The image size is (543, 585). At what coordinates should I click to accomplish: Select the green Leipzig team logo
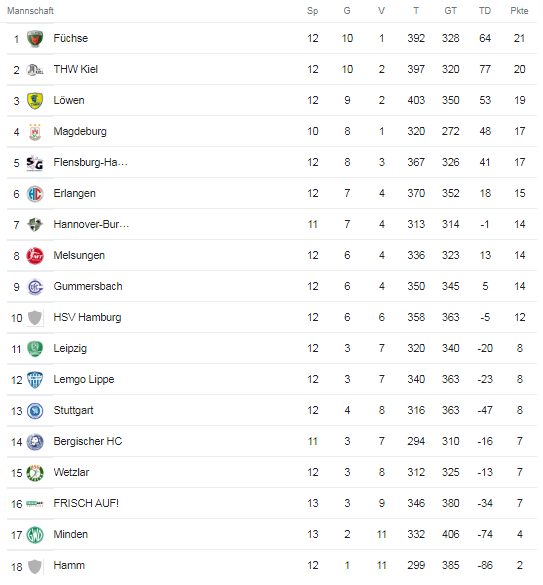point(35,349)
